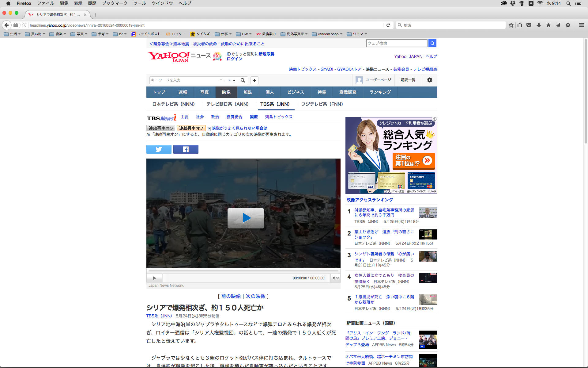The height and width of the screenshot is (368, 588).
Task: Click the ログイン link
Action: pyautogui.click(x=234, y=59)
